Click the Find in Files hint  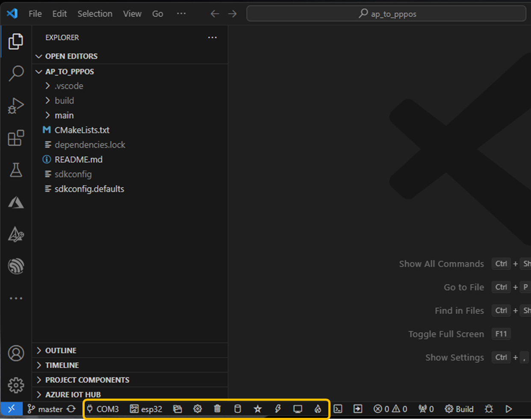[x=459, y=311]
